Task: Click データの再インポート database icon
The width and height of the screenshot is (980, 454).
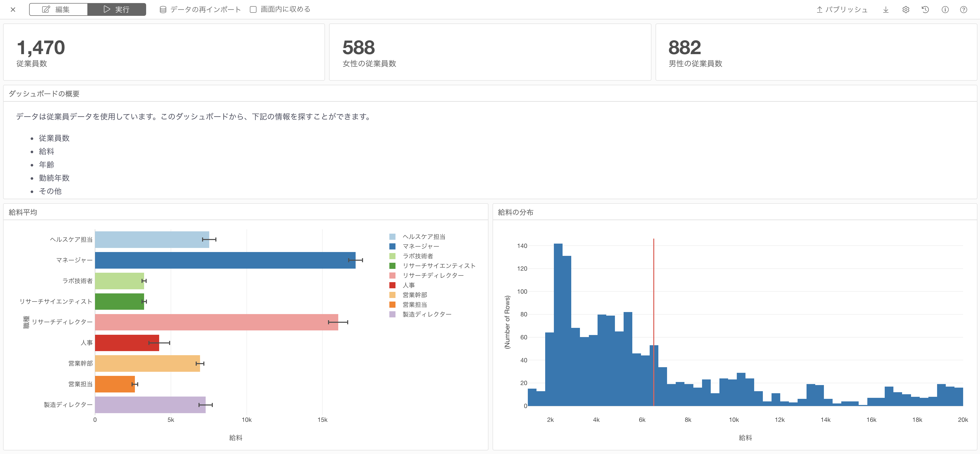Action: tap(163, 9)
